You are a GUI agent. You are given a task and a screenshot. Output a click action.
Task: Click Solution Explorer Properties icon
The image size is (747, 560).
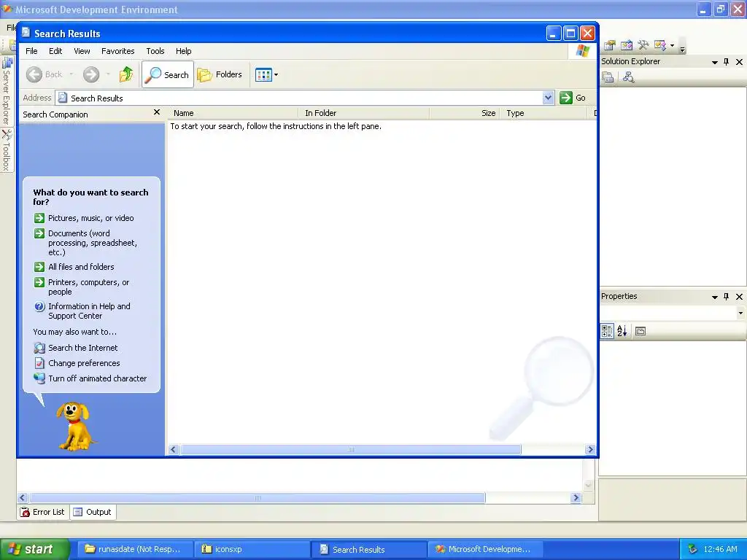(608, 77)
